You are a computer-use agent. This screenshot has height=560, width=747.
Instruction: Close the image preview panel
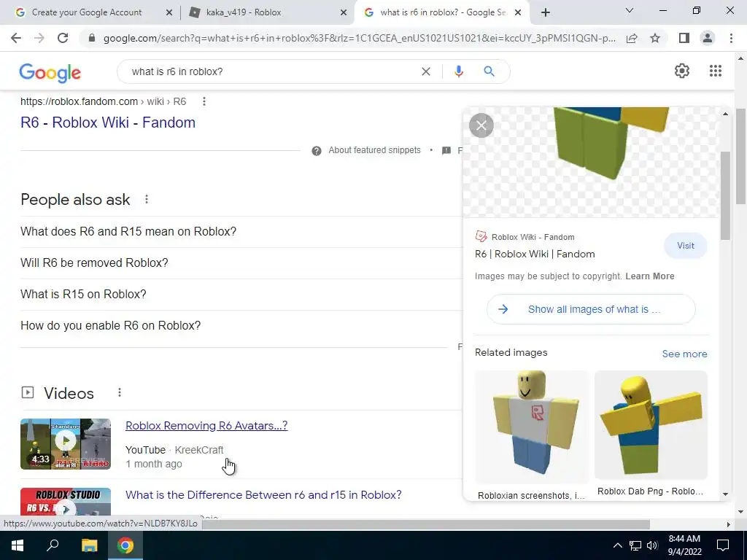pyautogui.click(x=481, y=125)
